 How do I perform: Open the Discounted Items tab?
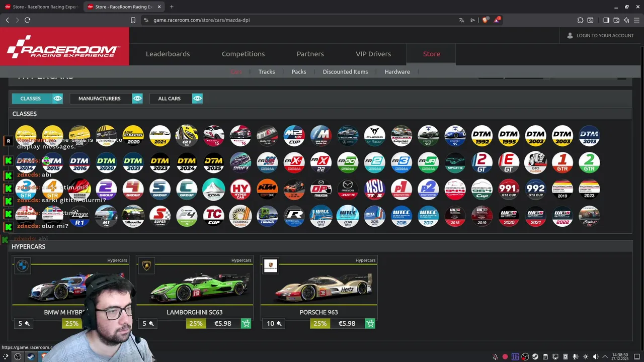point(345,72)
